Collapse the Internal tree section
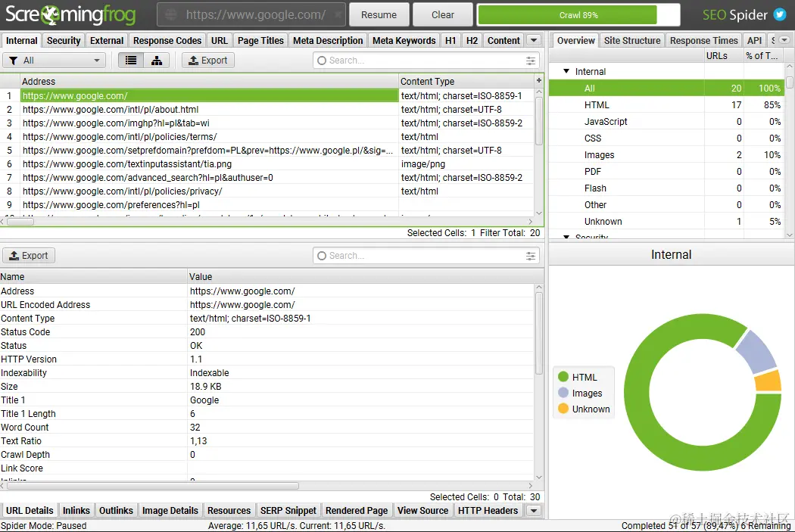This screenshot has width=795, height=532. click(566, 71)
